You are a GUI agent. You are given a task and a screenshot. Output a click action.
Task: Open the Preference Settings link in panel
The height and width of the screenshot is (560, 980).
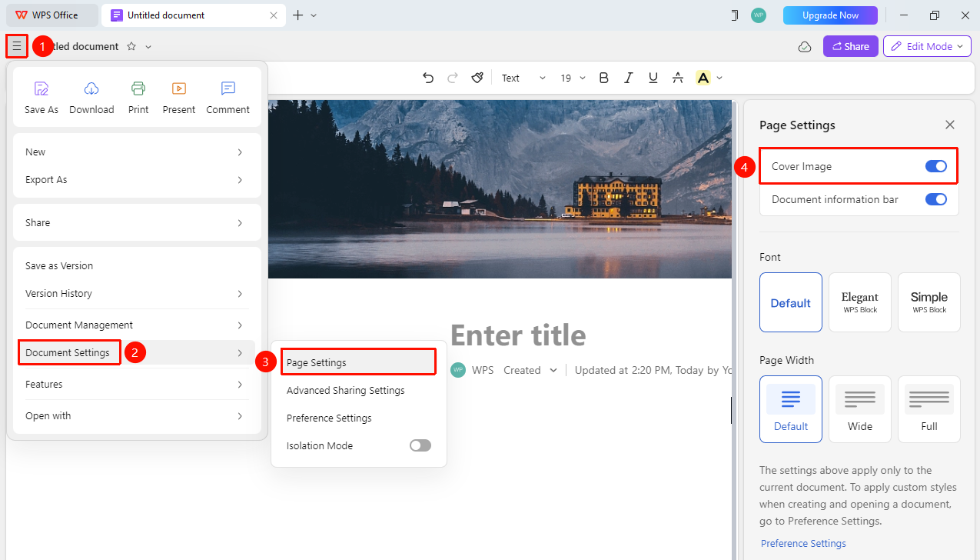click(803, 543)
